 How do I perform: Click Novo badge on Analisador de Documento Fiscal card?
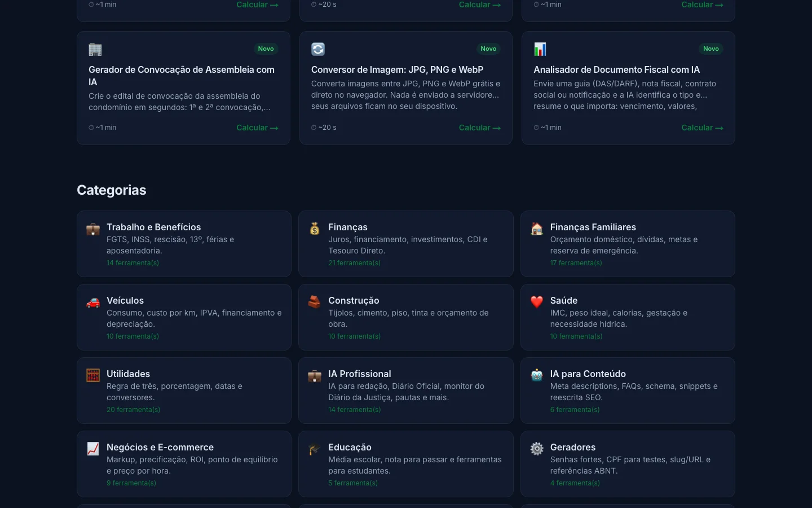(711, 49)
